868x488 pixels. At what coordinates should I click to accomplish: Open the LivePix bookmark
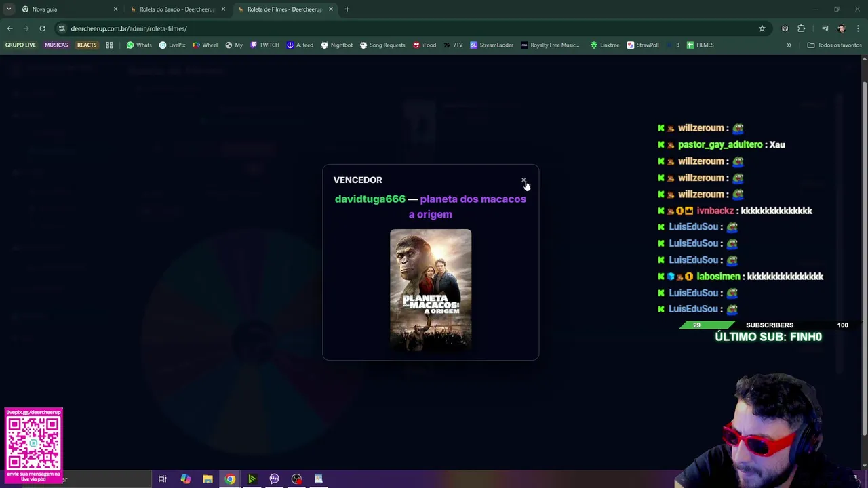[172, 45]
